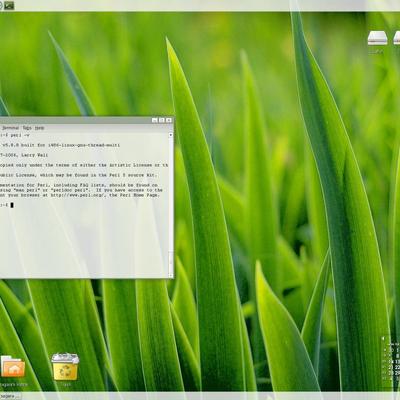Click the monitor launcher icon in top panel

9,5
